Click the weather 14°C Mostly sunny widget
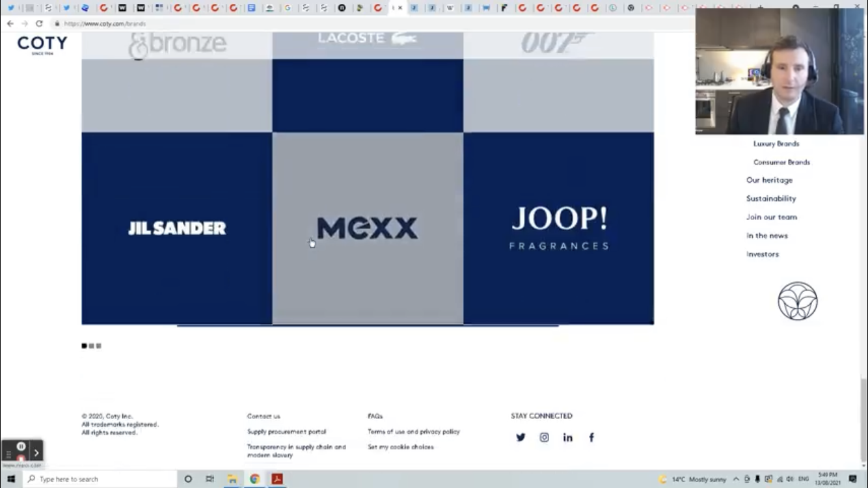The width and height of the screenshot is (868, 488). 692,479
